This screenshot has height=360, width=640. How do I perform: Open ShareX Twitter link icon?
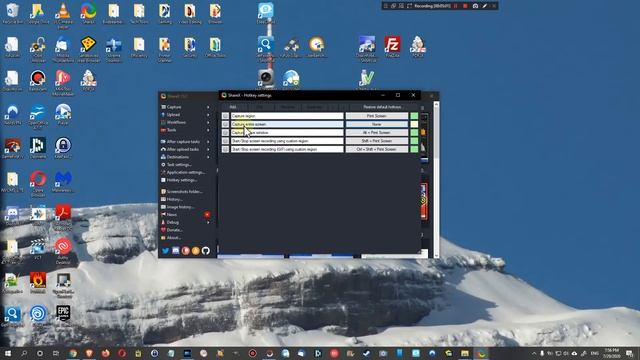pyautogui.click(x=165, y=251)
